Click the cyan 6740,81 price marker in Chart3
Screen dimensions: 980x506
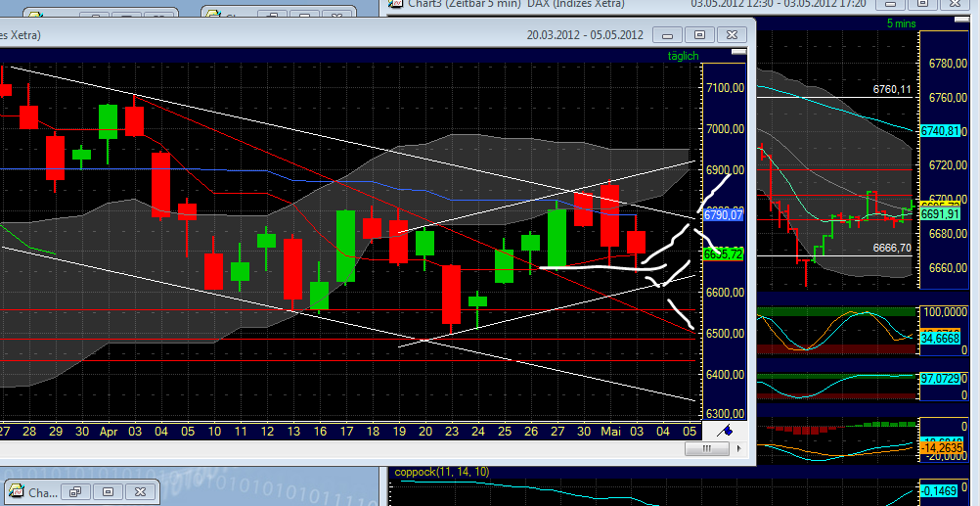(x=939, y=131)
